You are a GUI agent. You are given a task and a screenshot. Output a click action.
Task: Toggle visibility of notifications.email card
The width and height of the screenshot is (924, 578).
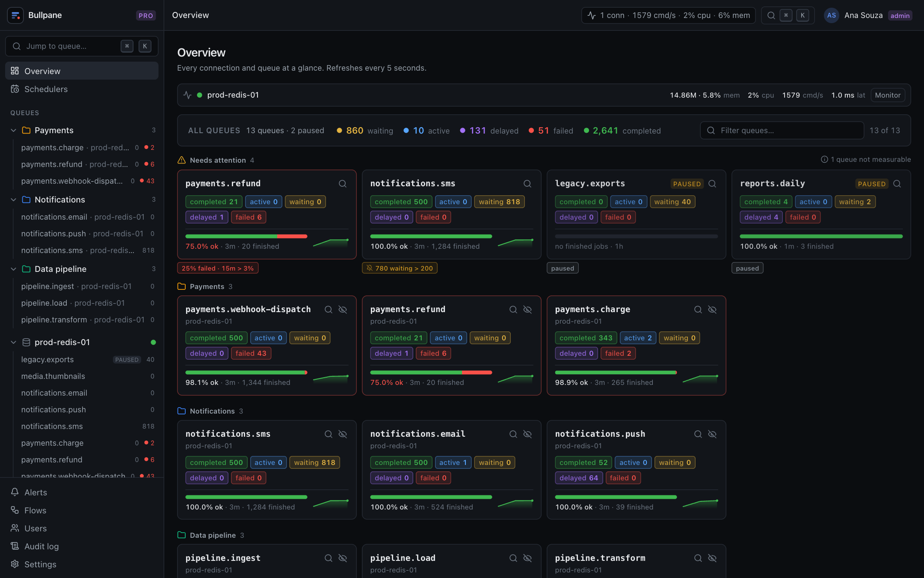(527, 434)
